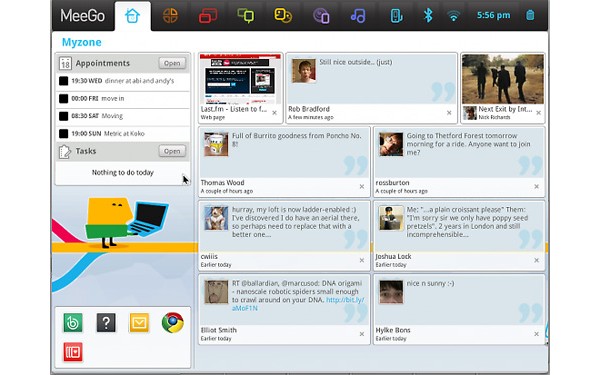Dismiss the Next Exit media card

[x=538, y=113]
